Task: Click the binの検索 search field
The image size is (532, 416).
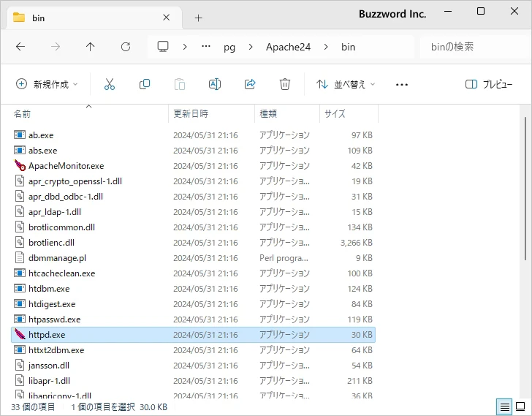Action: 471,47
